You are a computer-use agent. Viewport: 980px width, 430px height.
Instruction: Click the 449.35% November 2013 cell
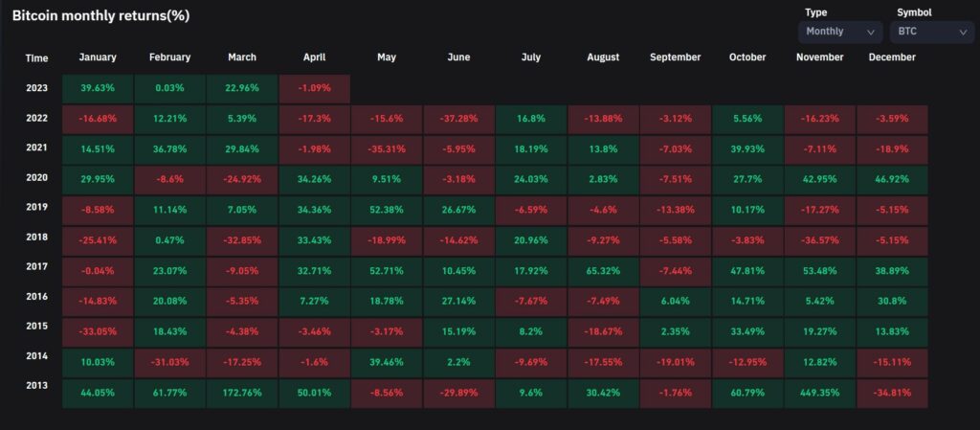[819, 393]
